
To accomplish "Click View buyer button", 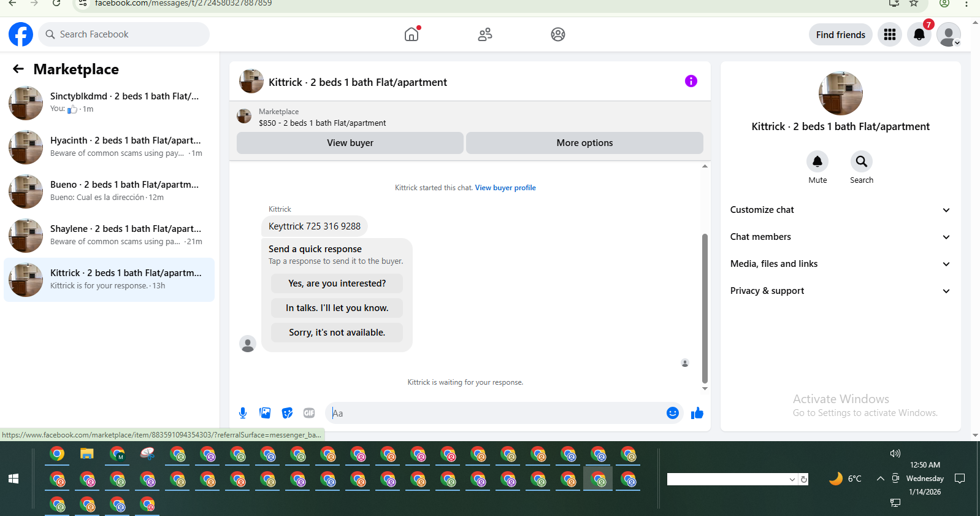I will point(350,143).
